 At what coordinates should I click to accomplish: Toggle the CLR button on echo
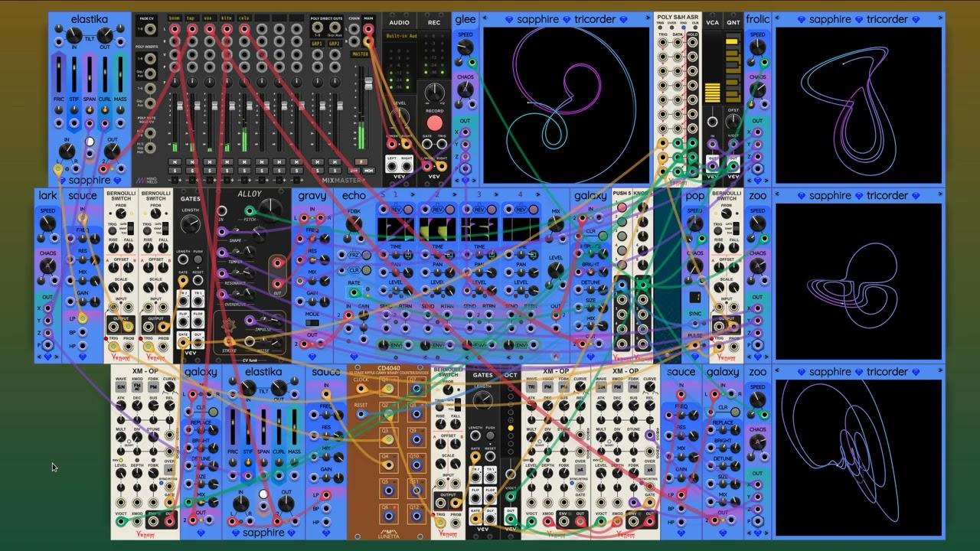pos(367,270)
